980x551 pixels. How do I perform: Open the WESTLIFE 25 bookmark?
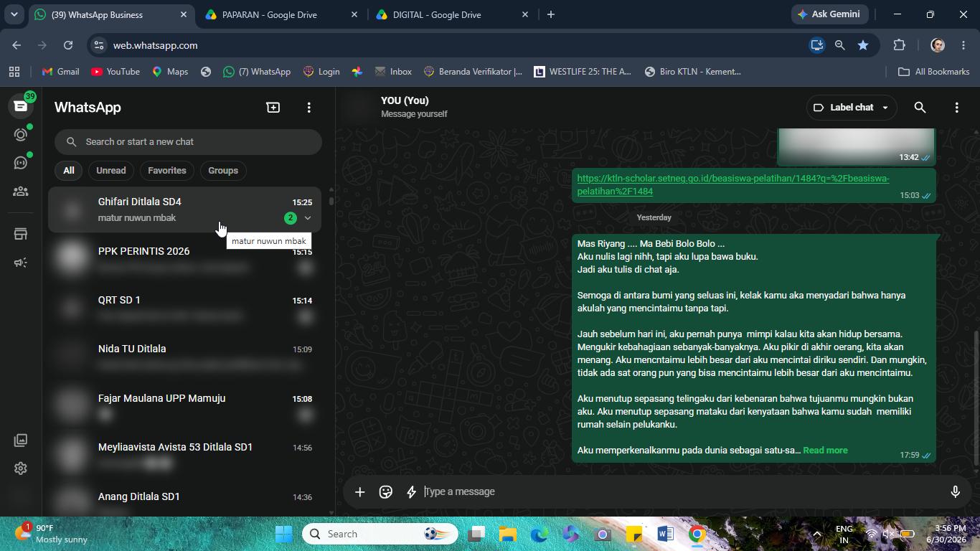583,72
